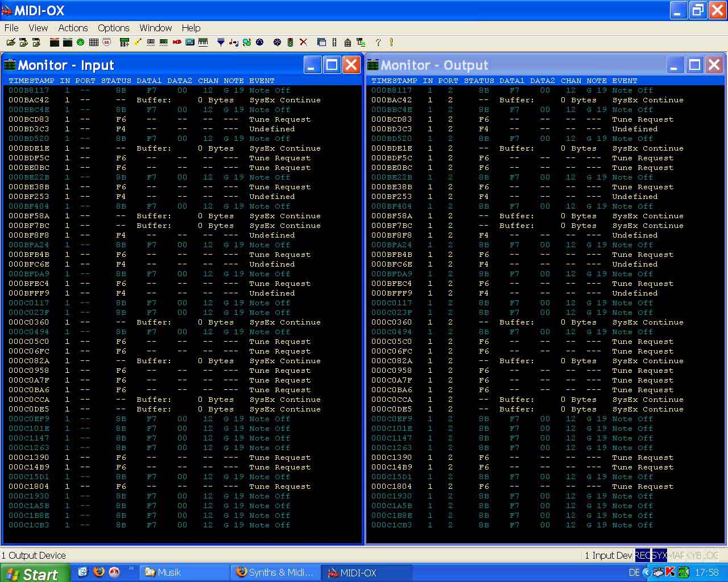This screenshot has width=728, height=582.
Task: Select row 000BF8F8 in Monitor - Input
Action: (x=182, y=235)
